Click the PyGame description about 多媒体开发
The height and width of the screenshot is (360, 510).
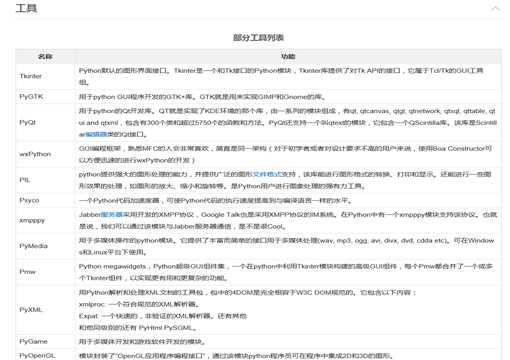point(142,341)
